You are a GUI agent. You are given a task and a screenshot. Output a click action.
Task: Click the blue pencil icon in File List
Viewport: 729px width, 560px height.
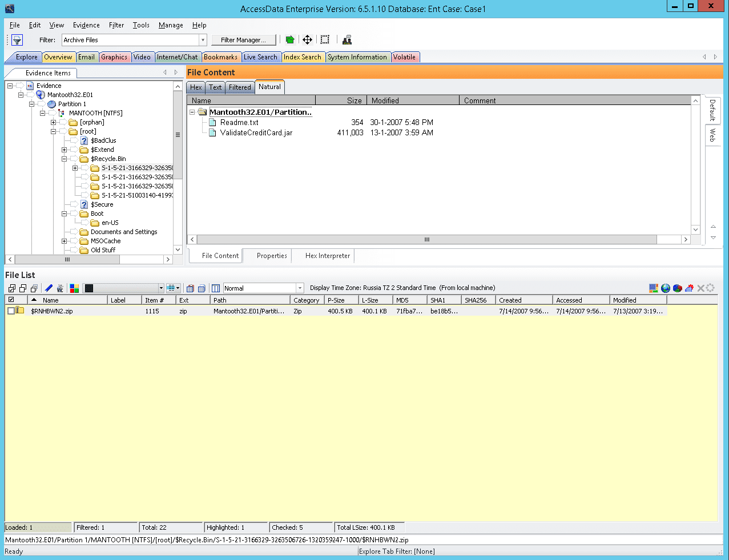click(x=49, y=288)
